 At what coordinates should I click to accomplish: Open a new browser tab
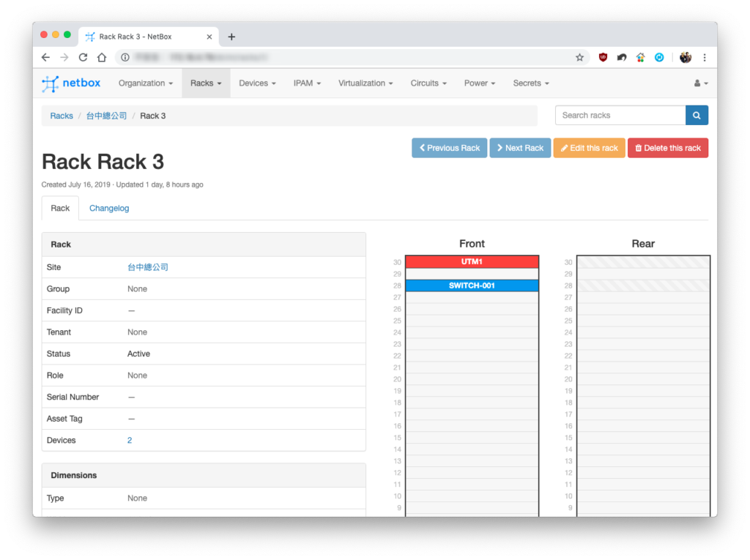(231, 37)
